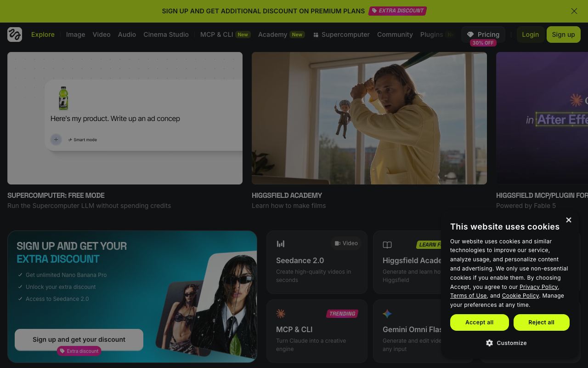Go to the Explore tab
This screenshot has width=588, height=368.
(x=43, y=34)
